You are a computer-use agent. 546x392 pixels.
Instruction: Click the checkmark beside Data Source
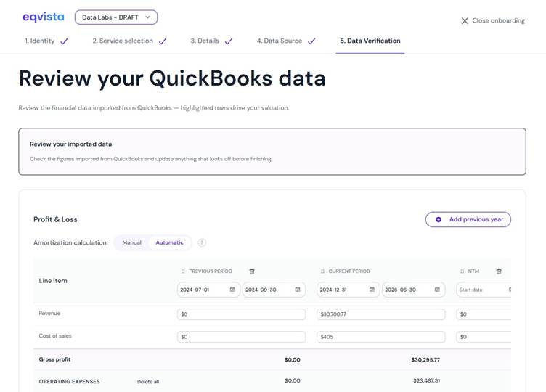coord(311,41)
